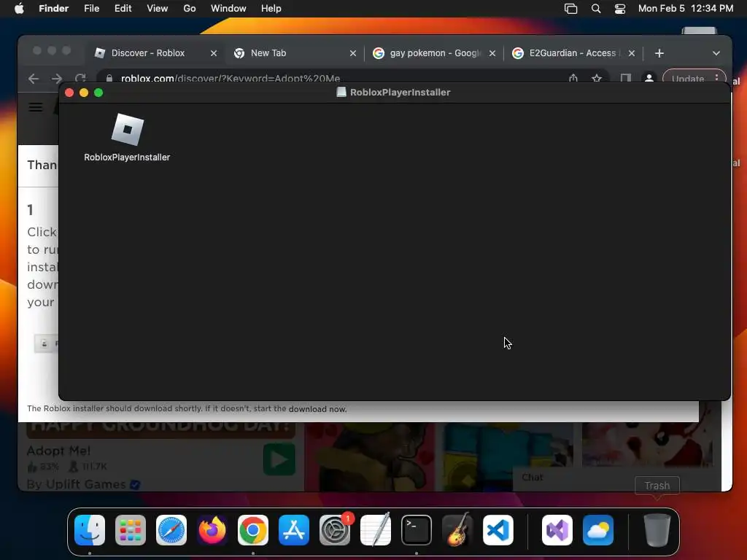Click the Chrome address bar URL
Screen dimensions: 747x560
click(x=231, y=79)
